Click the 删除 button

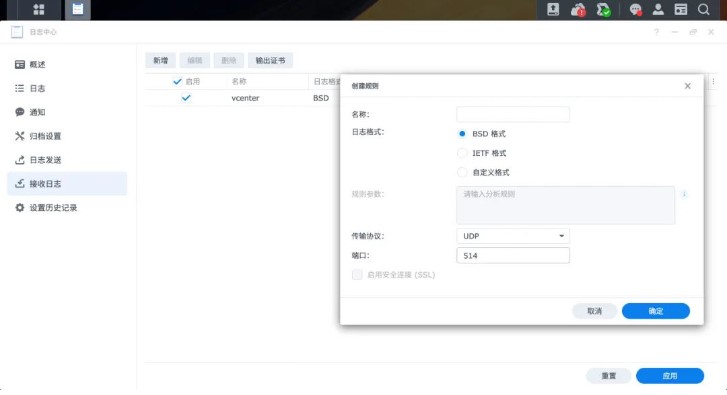229,60
